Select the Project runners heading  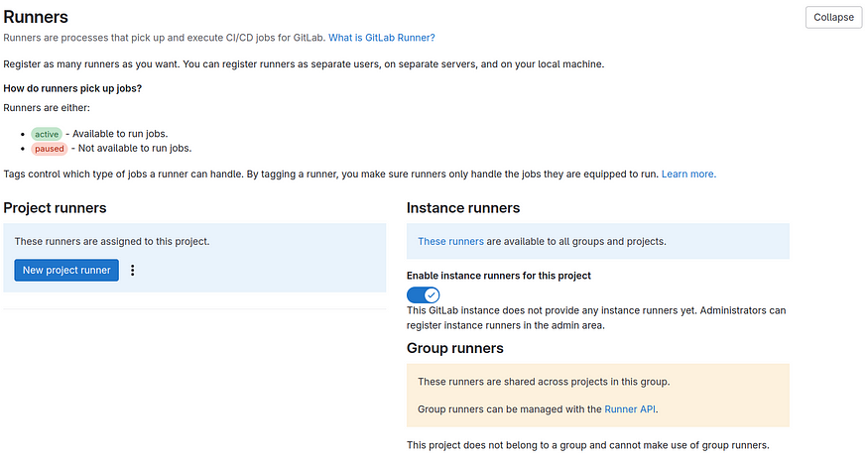pos(55,208)
